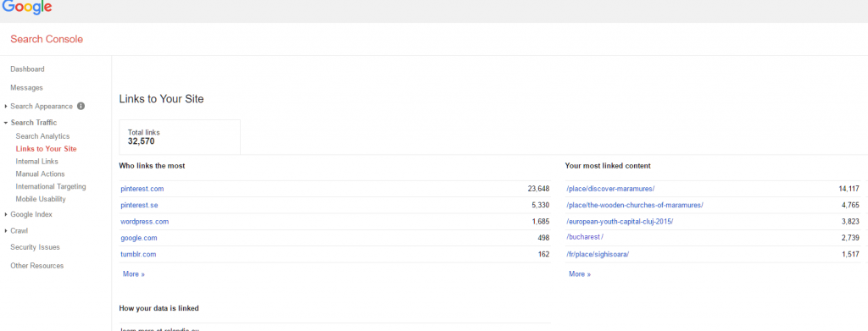Open Internal Links in sidebar
The width and height of the screenshot is (868, 331).
36,162
